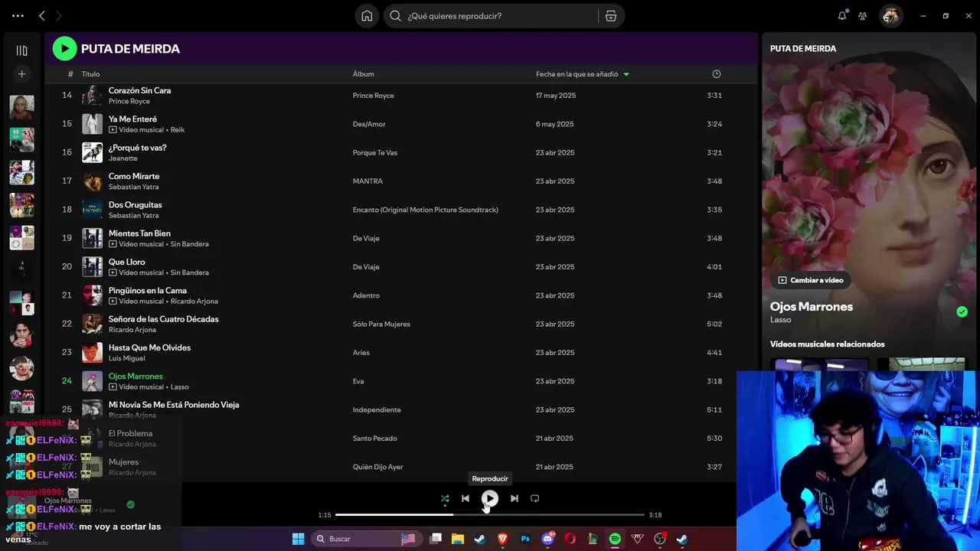980x551 pixels.
Task: Open Opera browser from taskbar
Action: 570,539
